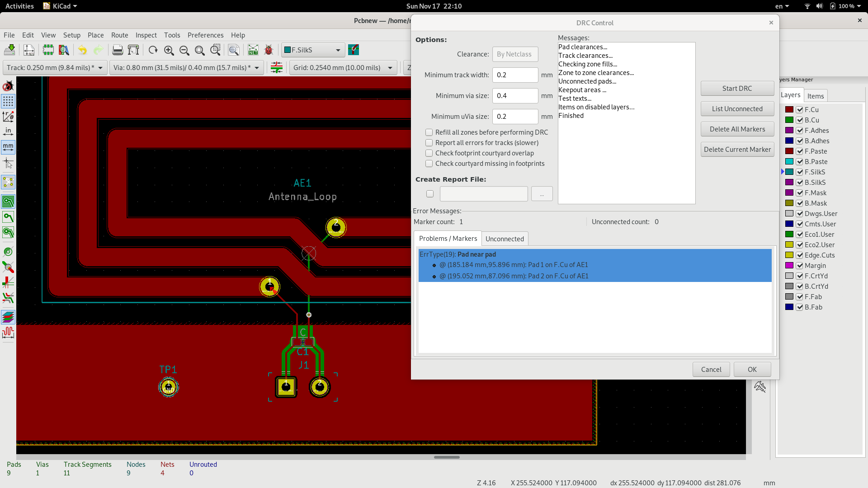Viewport: 868px width, 488px height.
Task: Click the Edge.Cuts yellow color swatch
Action: click(x=789, y=255)
